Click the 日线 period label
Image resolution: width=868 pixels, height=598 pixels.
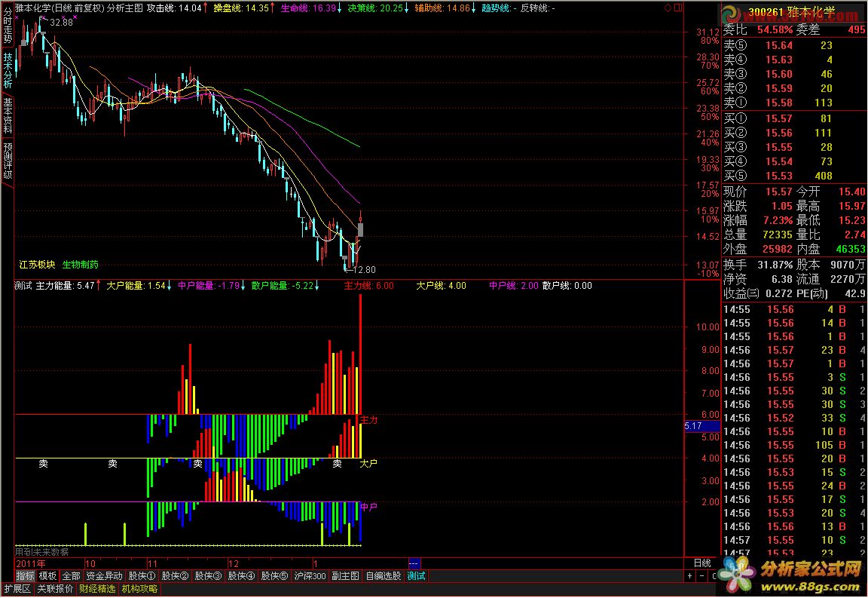point(702,563)
